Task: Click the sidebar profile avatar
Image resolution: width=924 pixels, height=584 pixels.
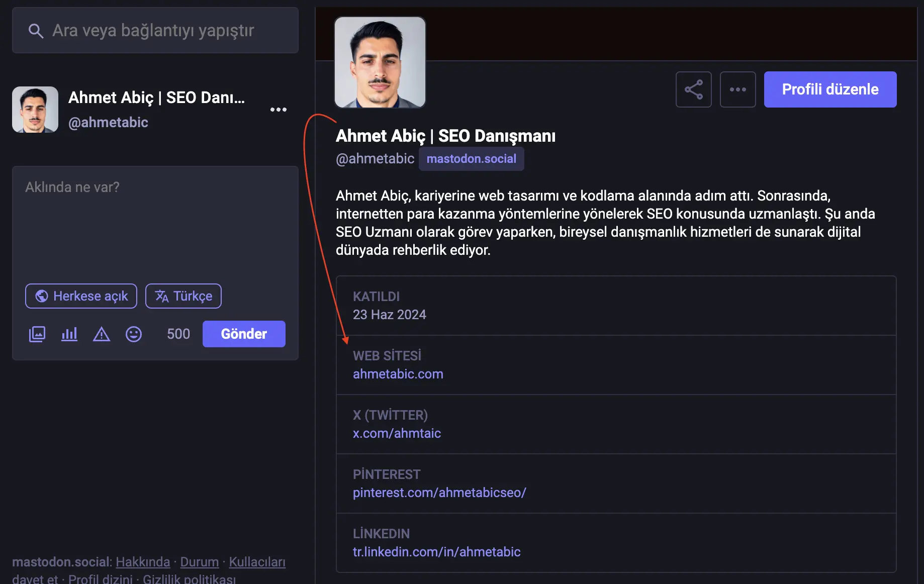Action: [x=35, y=110]
